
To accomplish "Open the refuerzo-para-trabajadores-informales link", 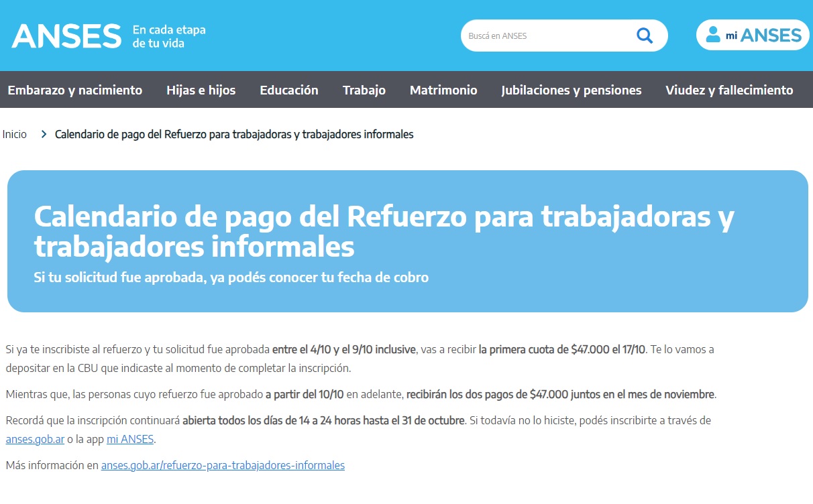I will coord(223,465).
